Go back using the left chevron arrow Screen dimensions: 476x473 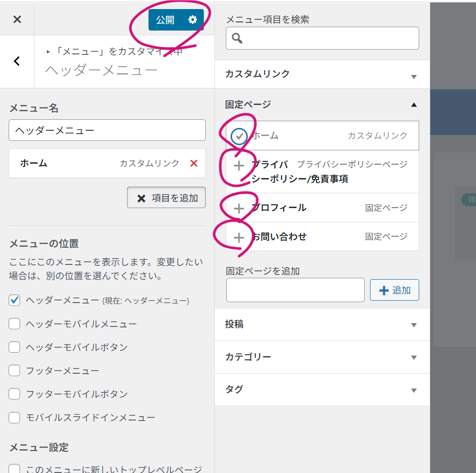[x=17, y=61]
